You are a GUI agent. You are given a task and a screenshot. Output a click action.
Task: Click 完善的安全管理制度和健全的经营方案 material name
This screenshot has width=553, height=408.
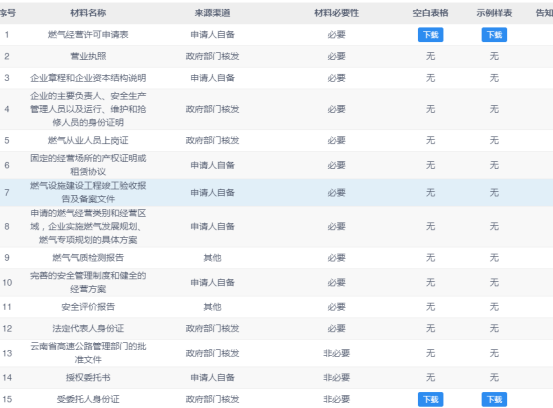click(x=88, y=282)
